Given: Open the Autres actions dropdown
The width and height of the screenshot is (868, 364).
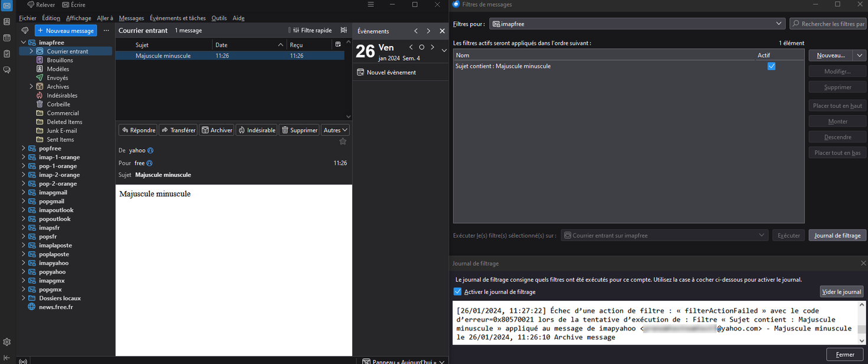Looking at the screenshot, I should tap(335, 130).
